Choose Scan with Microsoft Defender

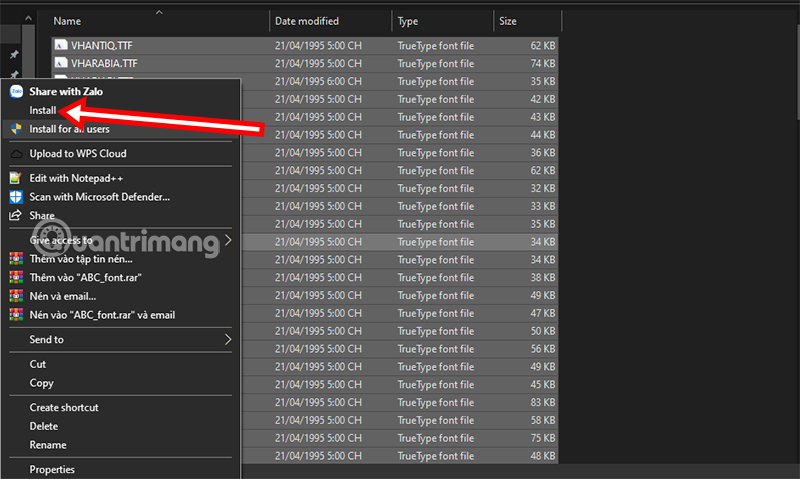[x=99, y=197]
